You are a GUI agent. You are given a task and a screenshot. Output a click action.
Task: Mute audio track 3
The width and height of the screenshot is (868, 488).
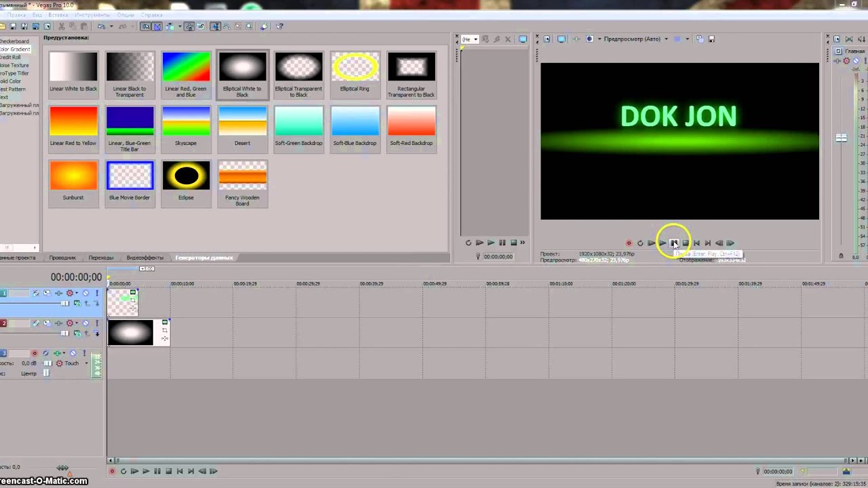pyautogui.click(x=73, y=353)
